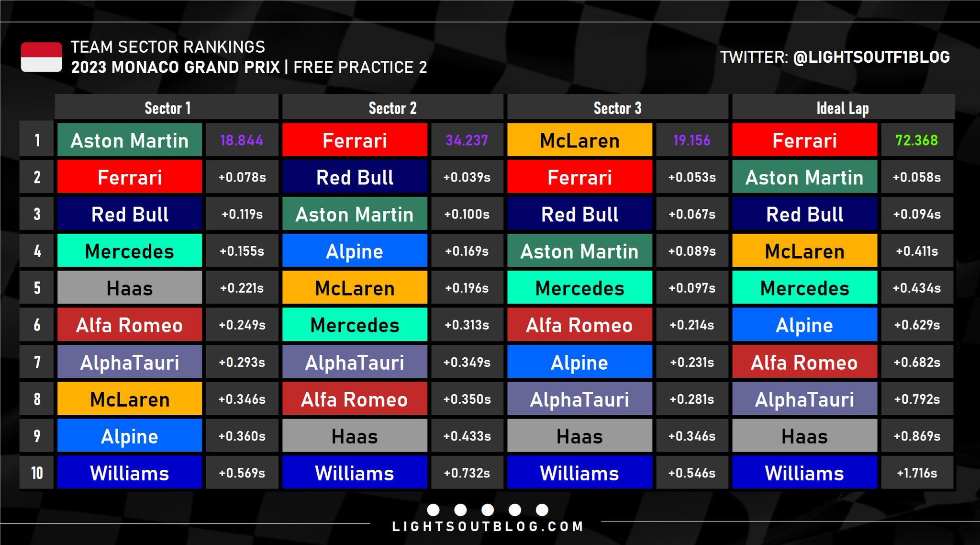Click rank number 10 row label

37,473
